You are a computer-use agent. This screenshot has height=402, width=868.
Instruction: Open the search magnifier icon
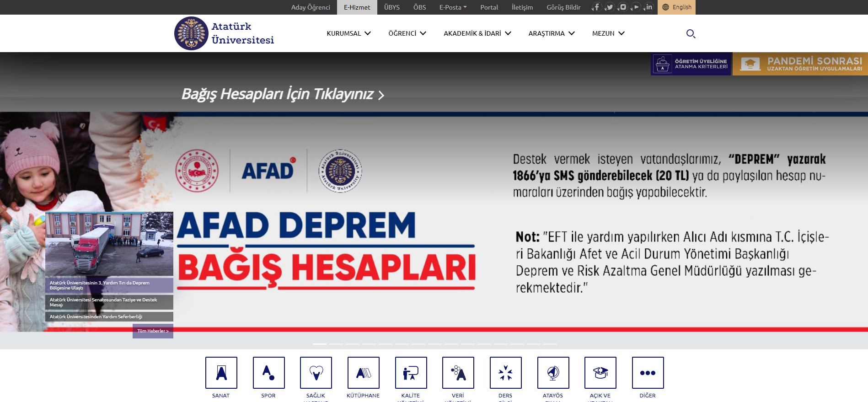click(x=691, y=33)
